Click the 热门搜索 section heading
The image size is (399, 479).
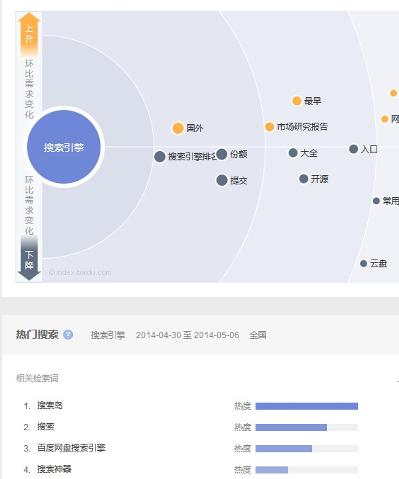[x=37, y=334]
